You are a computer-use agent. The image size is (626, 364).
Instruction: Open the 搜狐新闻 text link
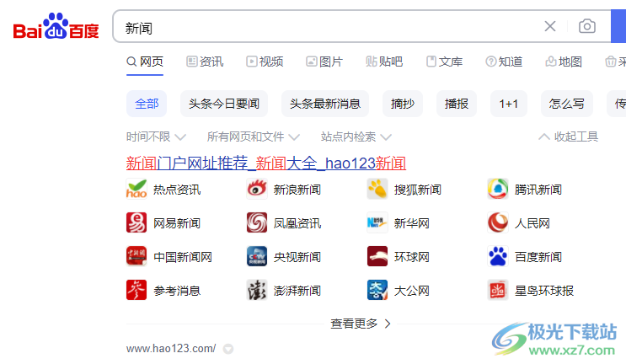pos(418,190)
